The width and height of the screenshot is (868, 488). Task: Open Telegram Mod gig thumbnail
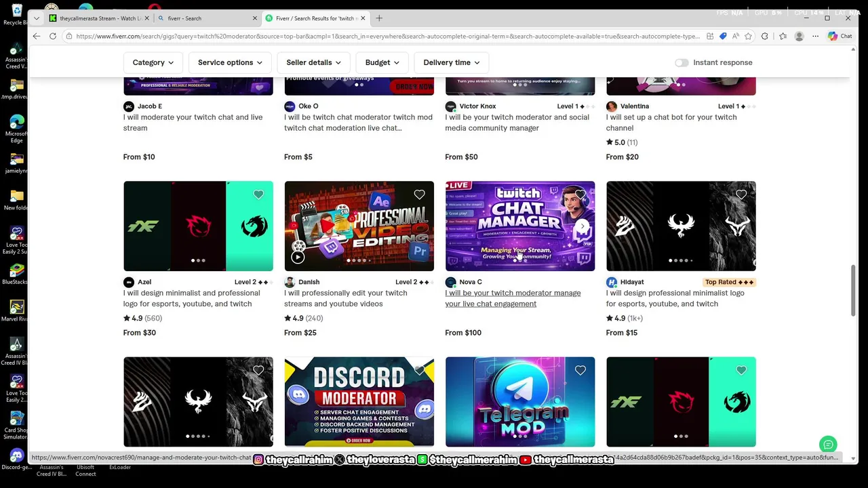click(x=520, y=402)
